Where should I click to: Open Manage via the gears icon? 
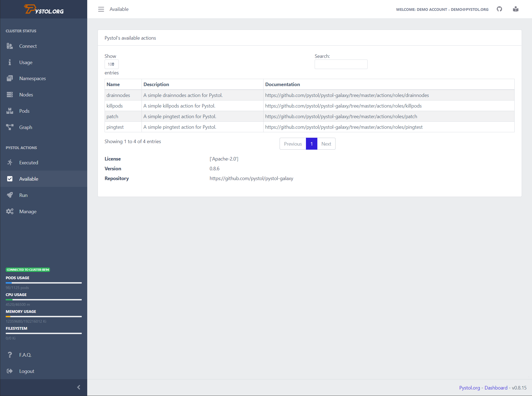click(10, 211)
